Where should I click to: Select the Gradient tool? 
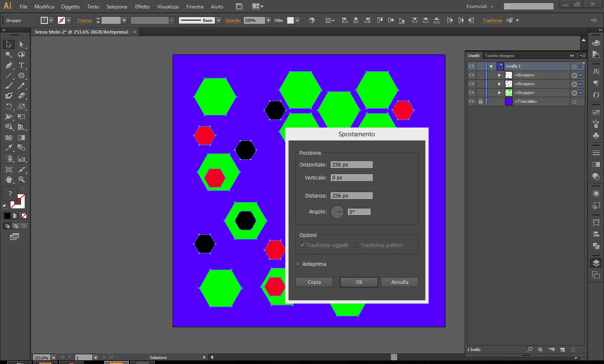pyautogui.click(x=21, y=138)
